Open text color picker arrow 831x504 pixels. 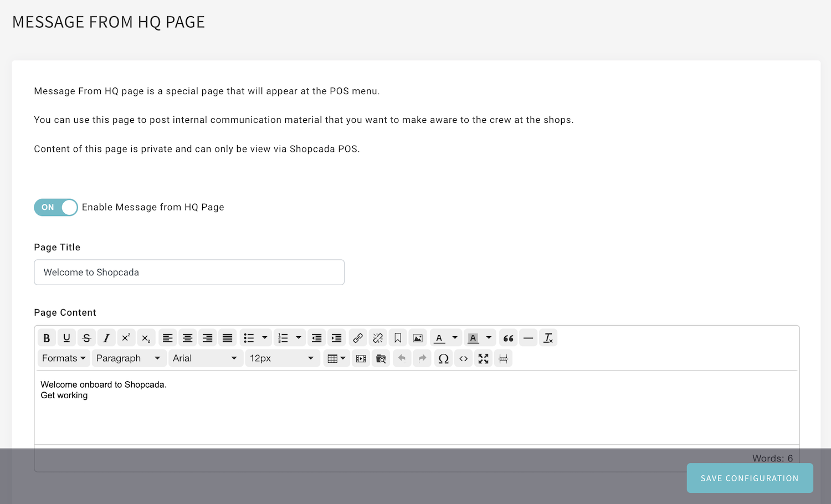[x=455, y=338]
